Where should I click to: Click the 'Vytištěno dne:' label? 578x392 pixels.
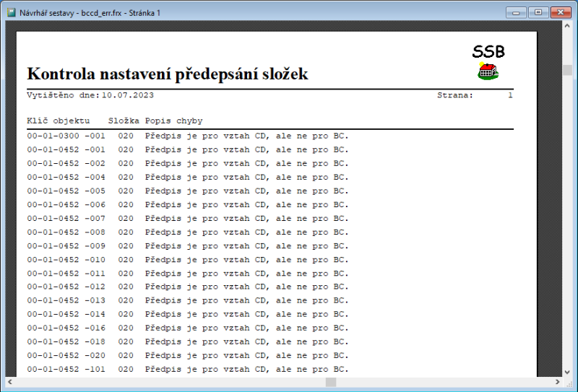coord(64,95)
